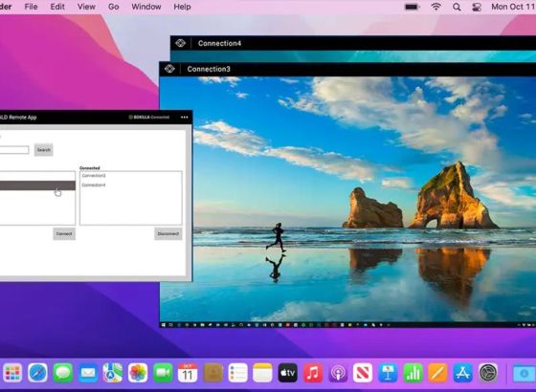The image size is (536, 392).
Task: Open the Edit menu
Action: pos(57,7)
